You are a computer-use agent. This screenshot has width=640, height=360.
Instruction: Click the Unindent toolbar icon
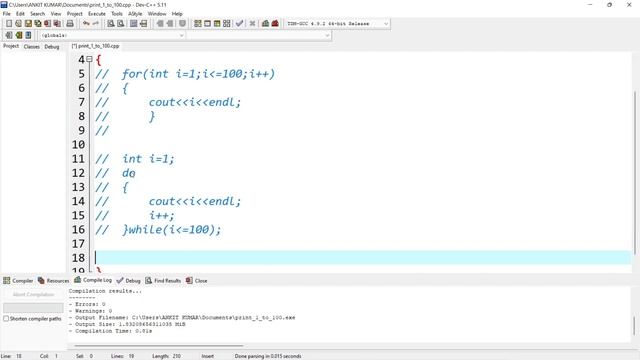tap(170, 24)
